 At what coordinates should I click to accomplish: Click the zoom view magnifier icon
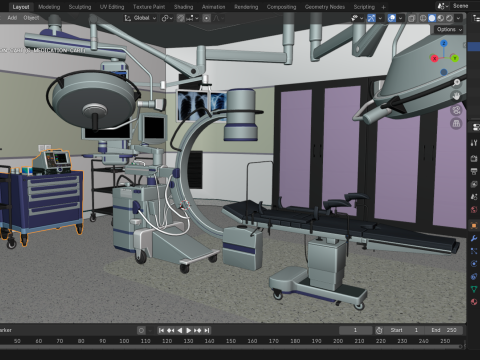click(x=456, y=82)
